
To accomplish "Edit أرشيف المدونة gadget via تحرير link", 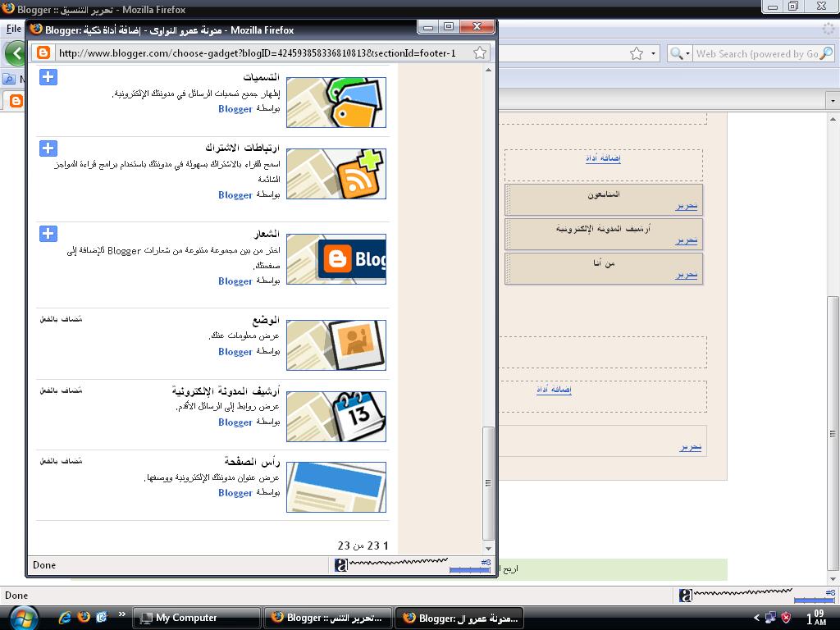I will [687, 240].
